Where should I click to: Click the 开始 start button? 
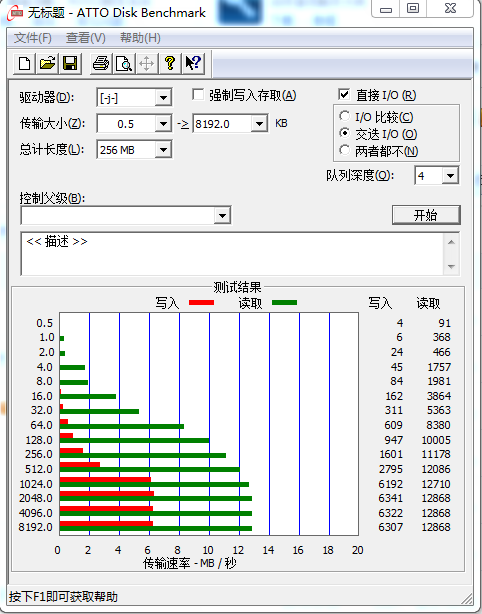pyautogui.click(x=426, y=215)
